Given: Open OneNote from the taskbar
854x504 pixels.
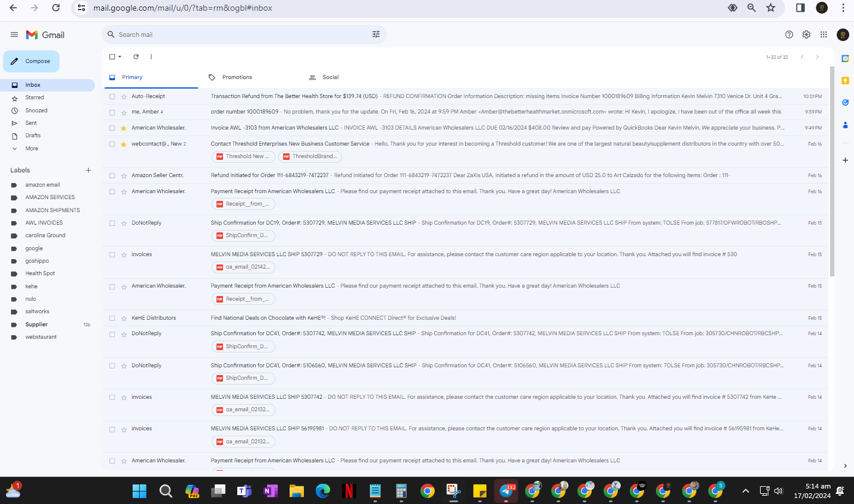Looking at the screenshot, I should (271, 491).
